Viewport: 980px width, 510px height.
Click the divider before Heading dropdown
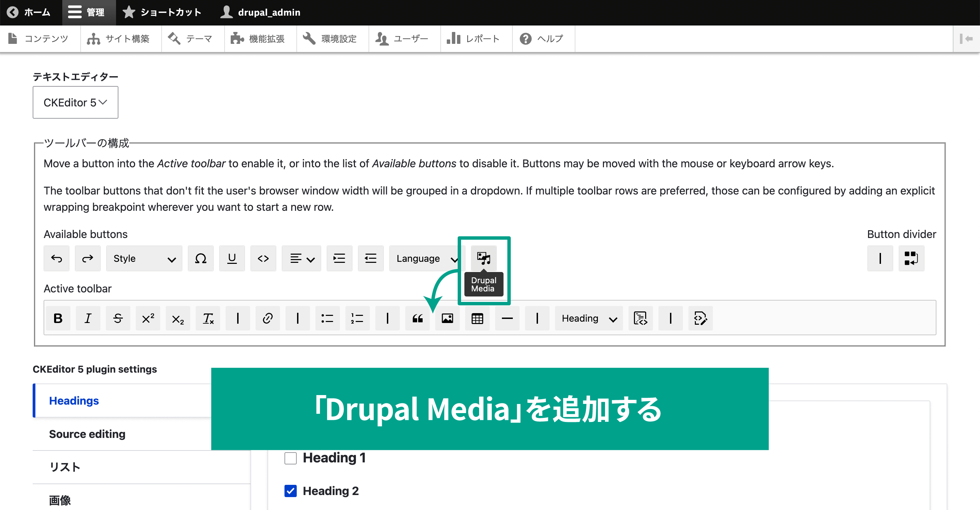537,318
